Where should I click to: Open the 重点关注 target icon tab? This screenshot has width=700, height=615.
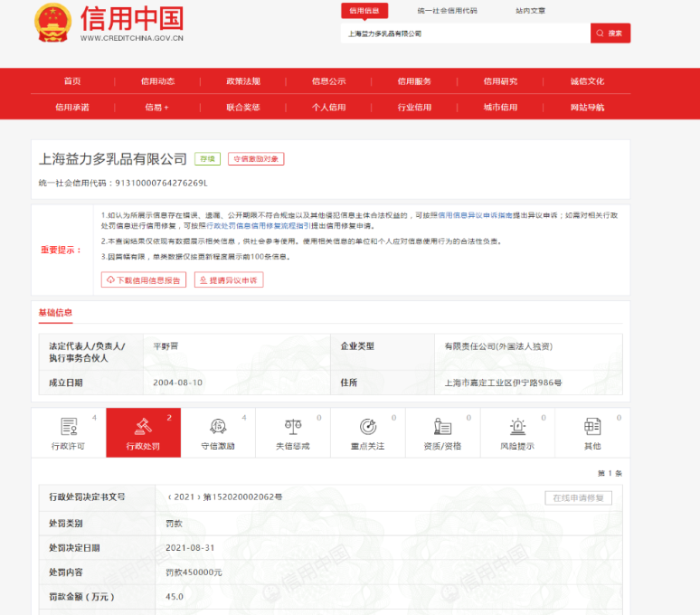[x=368, y=432]
